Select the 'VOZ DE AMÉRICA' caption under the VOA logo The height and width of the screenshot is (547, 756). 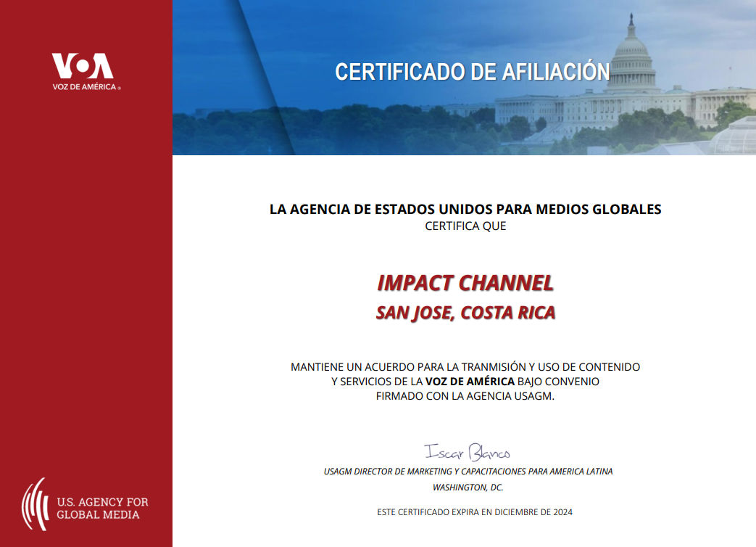86,88
